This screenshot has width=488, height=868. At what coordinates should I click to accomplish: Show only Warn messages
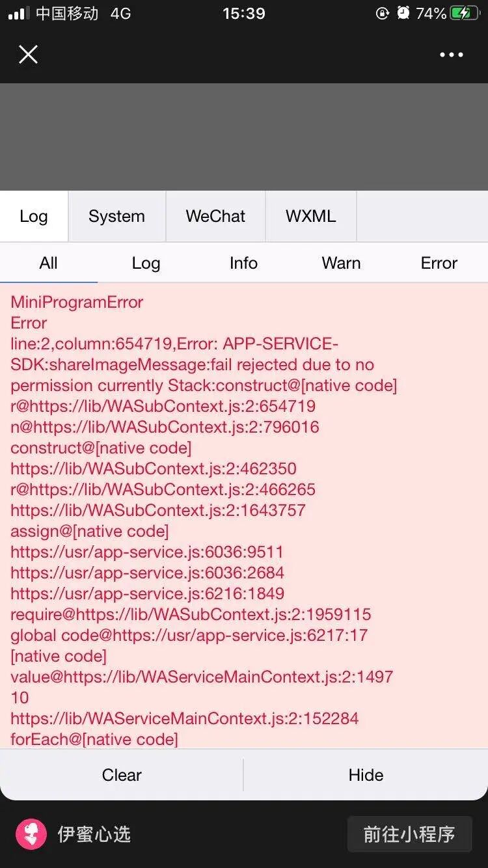click(x=342, y=263)
